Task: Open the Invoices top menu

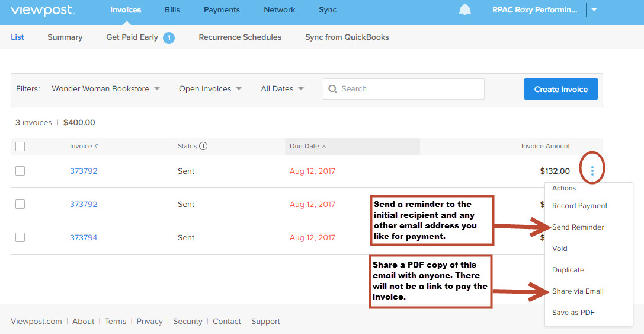Action: click(x=126, y=10)
